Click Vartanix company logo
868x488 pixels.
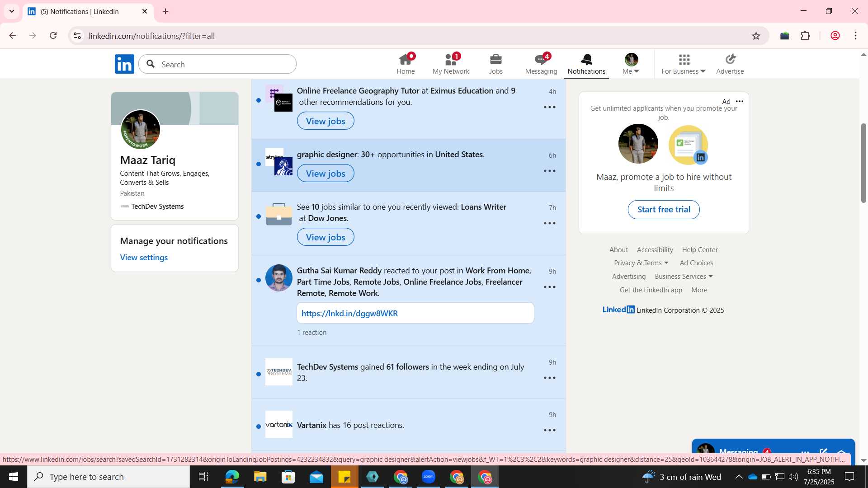click(279, 424)
